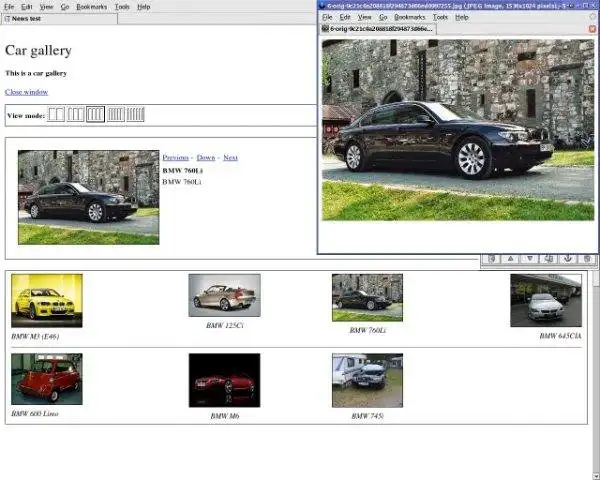Screen dimensions: 600x480
Task: Open the Bookmarks menu in the JPEG image window
Action: pyautogui.click(x=410, y=17)
